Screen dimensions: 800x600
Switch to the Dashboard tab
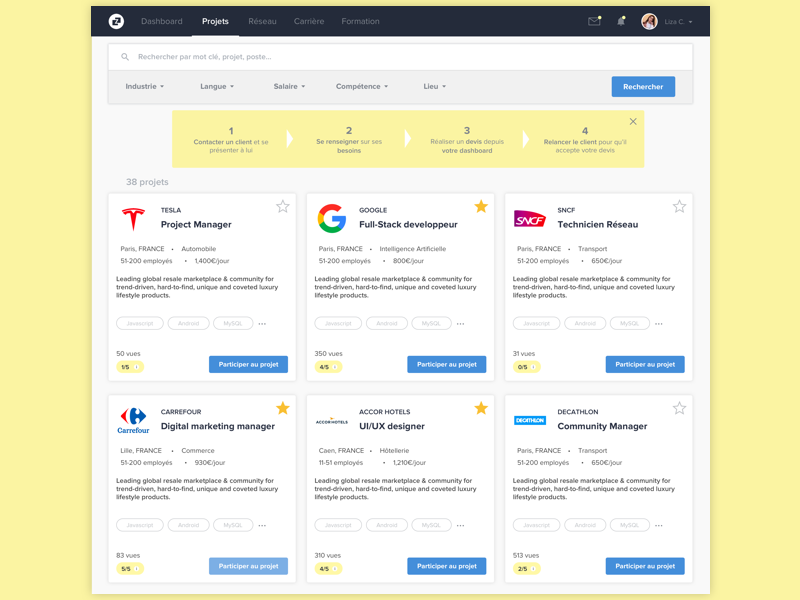click(x=161, y=21)
